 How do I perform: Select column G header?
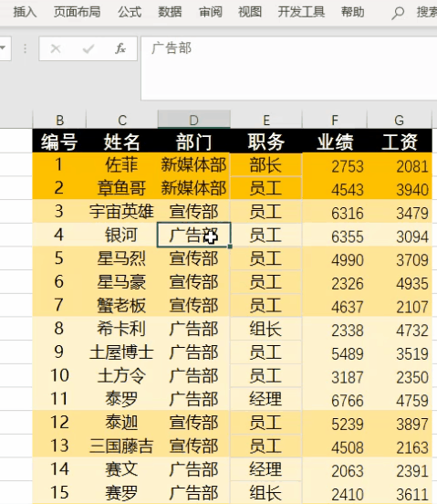(399, 120)
